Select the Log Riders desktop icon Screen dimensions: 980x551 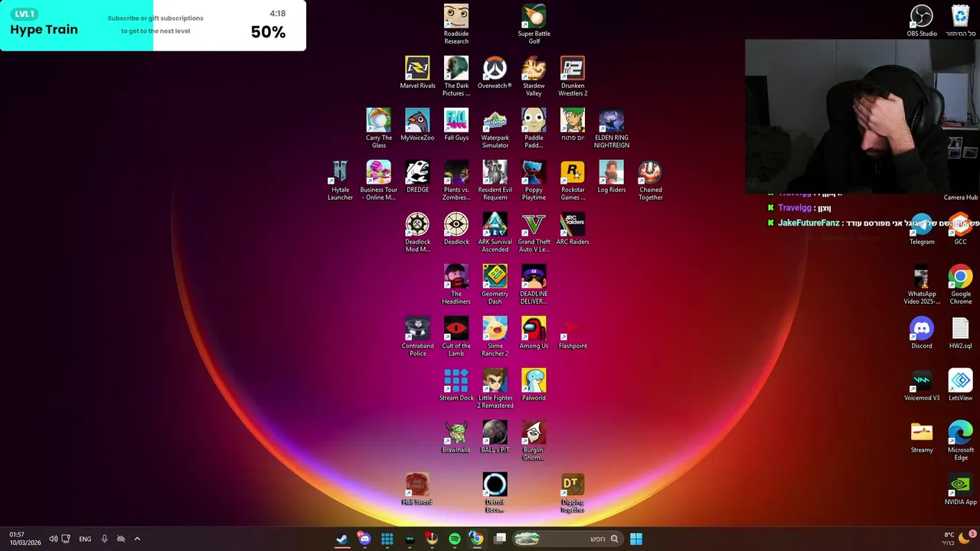[x=612, y=176]
